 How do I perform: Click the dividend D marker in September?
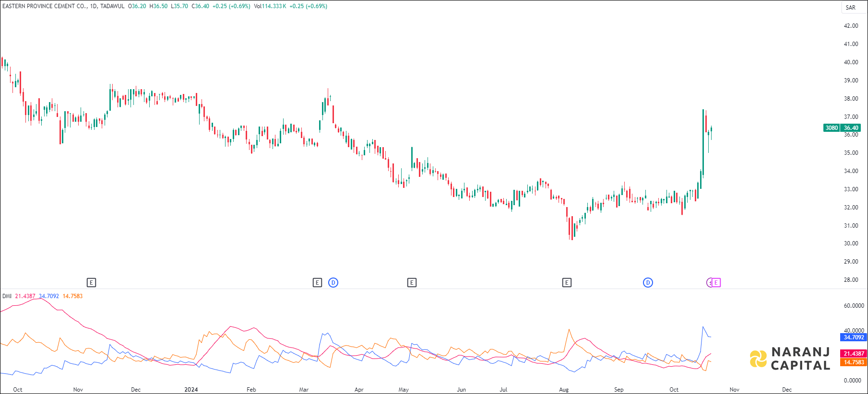pos(648,282)
